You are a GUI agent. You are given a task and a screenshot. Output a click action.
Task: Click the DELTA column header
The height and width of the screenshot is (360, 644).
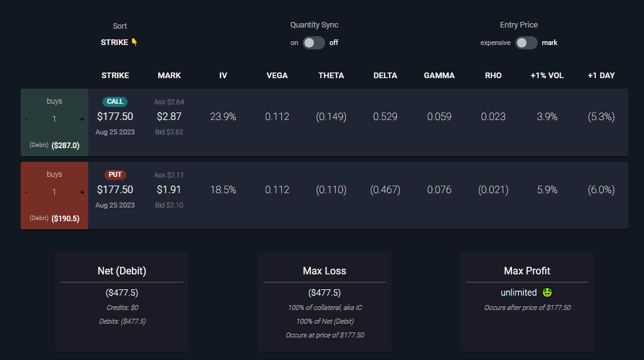point(385,76)
